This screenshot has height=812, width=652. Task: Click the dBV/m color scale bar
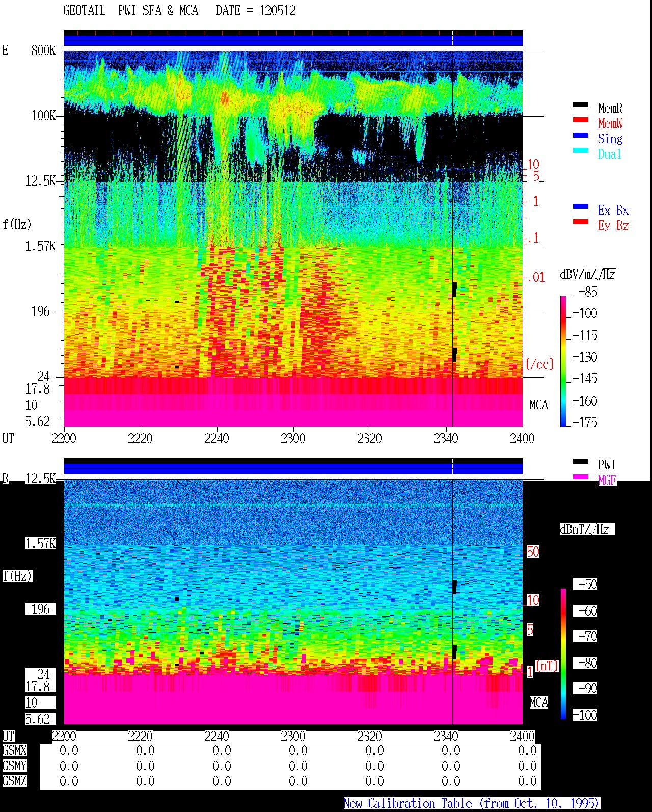pyautogui.click(x=563, y=361)
